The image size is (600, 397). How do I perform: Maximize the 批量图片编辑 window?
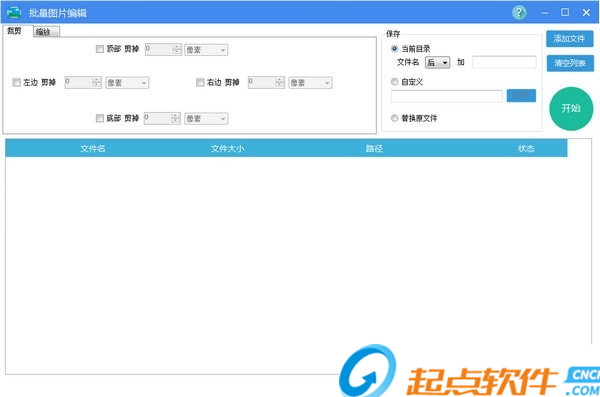click(565, 13)
